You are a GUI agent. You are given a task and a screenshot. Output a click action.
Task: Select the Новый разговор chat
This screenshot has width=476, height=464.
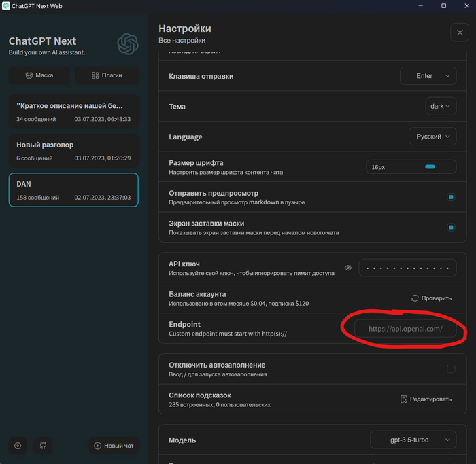(73, 151)
